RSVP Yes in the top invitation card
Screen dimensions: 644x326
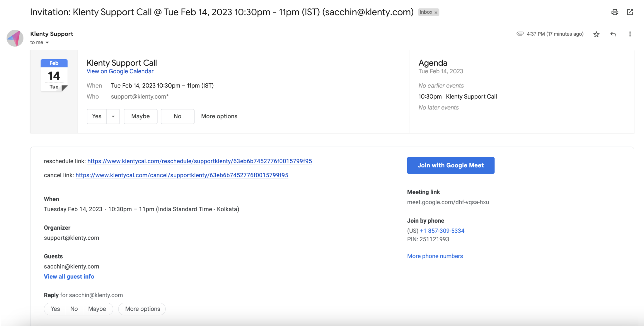(x=97, y=116)
